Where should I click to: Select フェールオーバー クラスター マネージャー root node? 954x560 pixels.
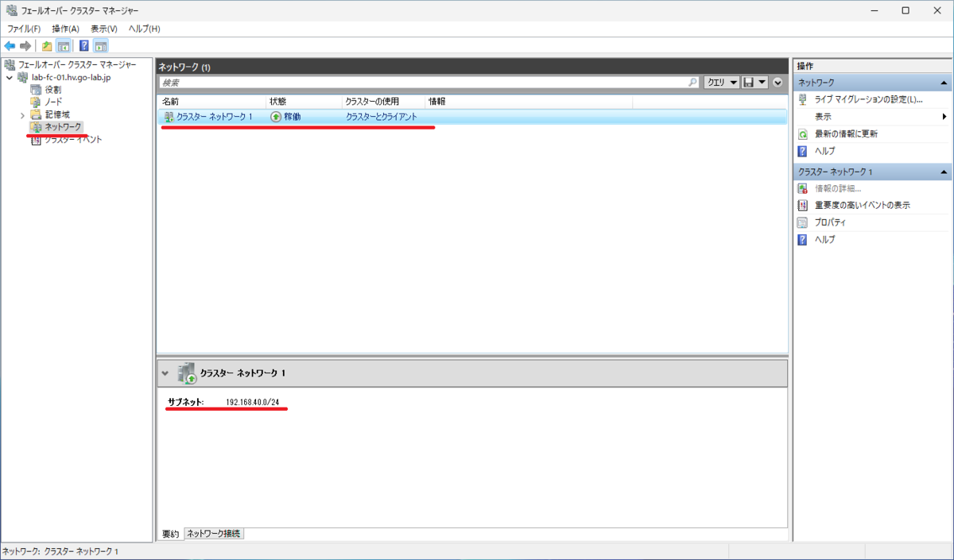76,64
